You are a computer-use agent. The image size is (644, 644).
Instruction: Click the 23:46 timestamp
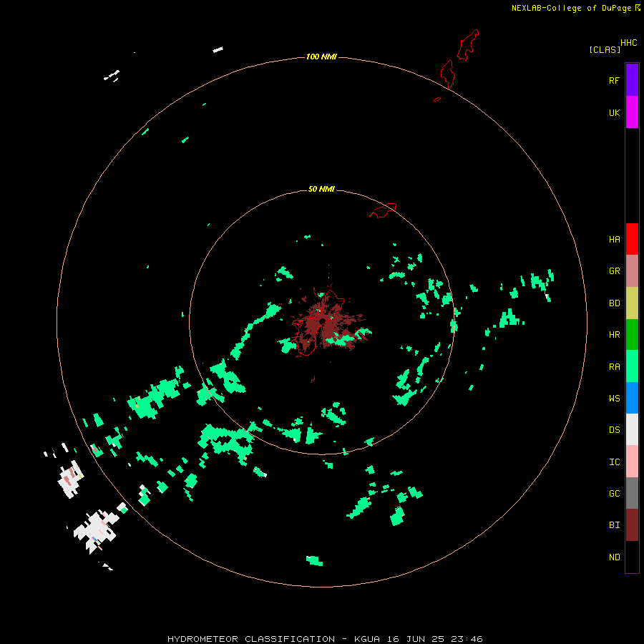(467, 639)
